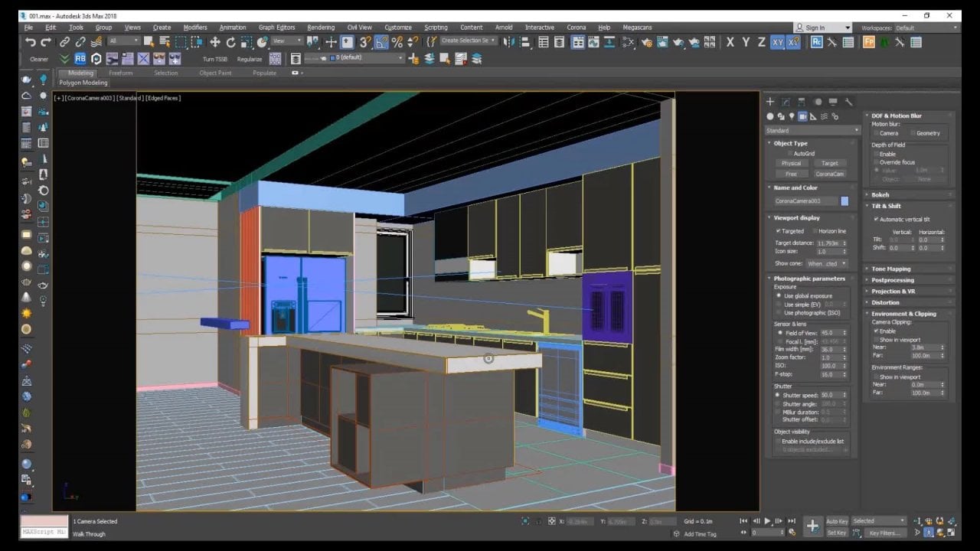Toggle the Angle Snap icon
The image size is (980, 551).
(x=381, y=43)
